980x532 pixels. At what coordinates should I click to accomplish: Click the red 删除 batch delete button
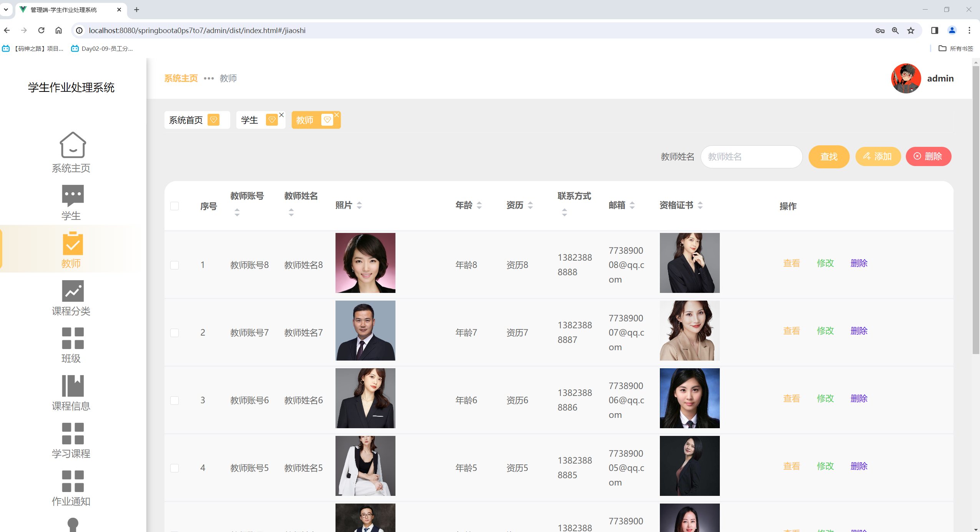[x=929, y=156]
